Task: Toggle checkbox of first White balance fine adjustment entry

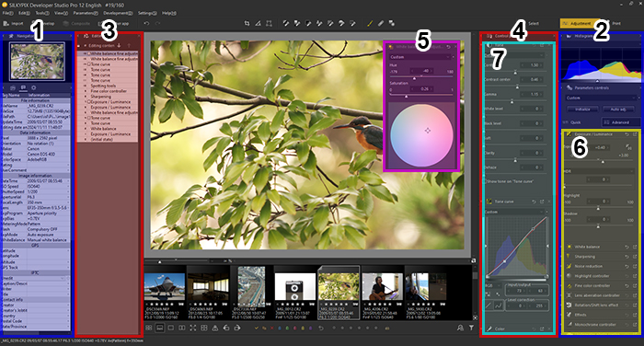Action: [88, 53]
